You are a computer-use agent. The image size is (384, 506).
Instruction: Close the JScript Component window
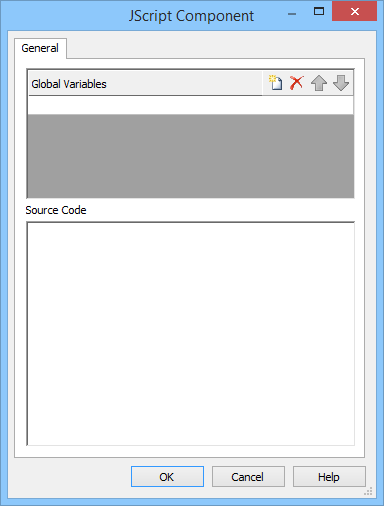[354, 12]
